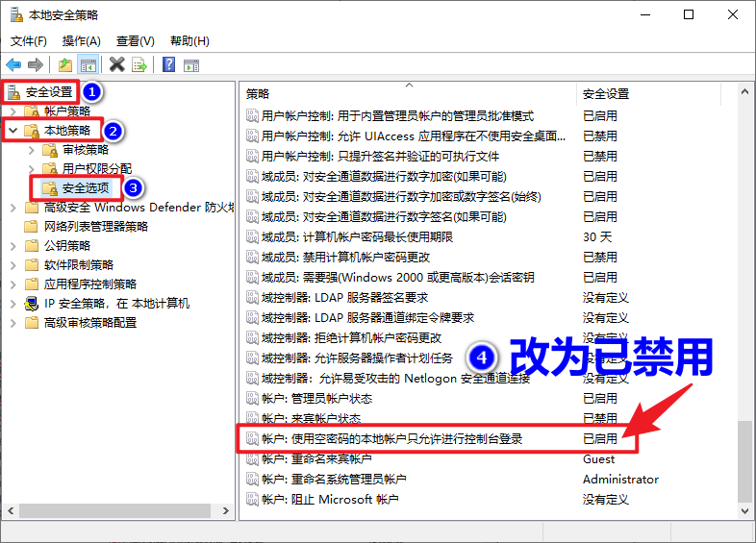
Task: Expand the 应用程序控制策略 tree node
Action: coord(13,284)
